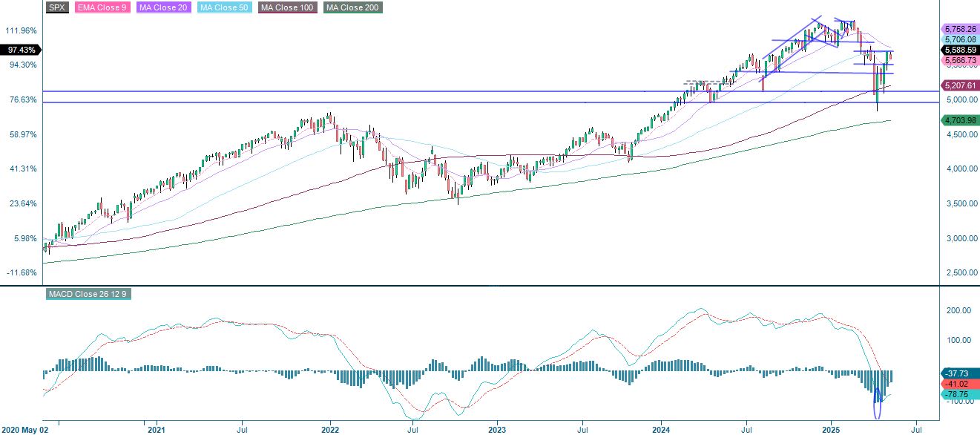Select the EMA Close 9 indicator label
This screenshot has height=435, width=980.
click(102, 7)
